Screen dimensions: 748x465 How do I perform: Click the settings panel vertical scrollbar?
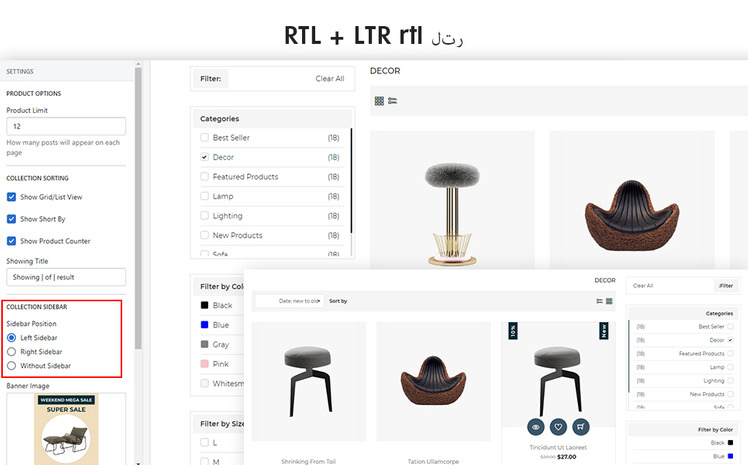coord(138,207)
